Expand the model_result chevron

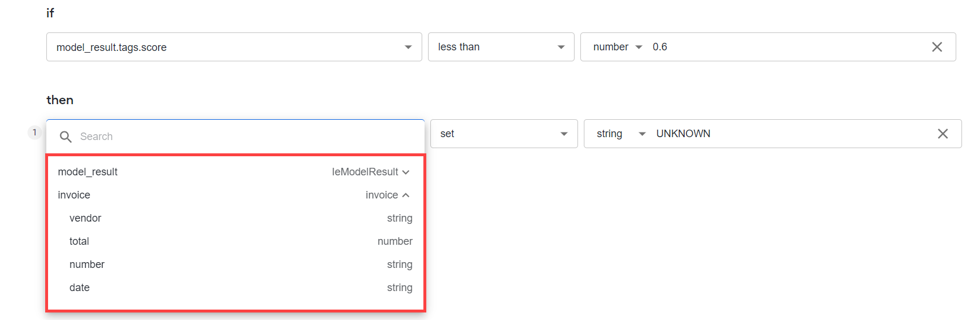click(x=405, y=172)
